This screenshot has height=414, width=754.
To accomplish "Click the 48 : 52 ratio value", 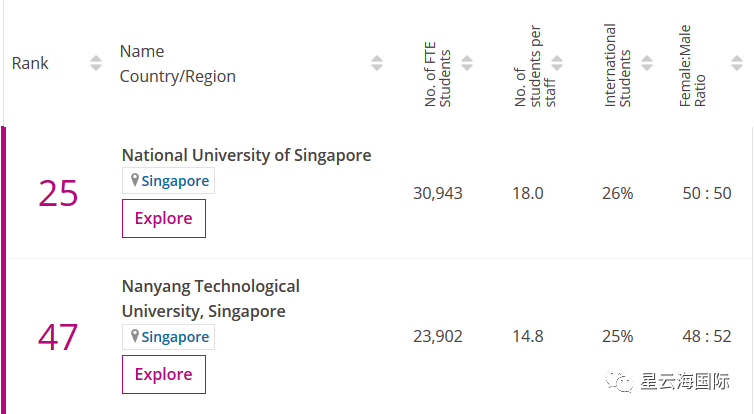I will click(x=707, y=337).
